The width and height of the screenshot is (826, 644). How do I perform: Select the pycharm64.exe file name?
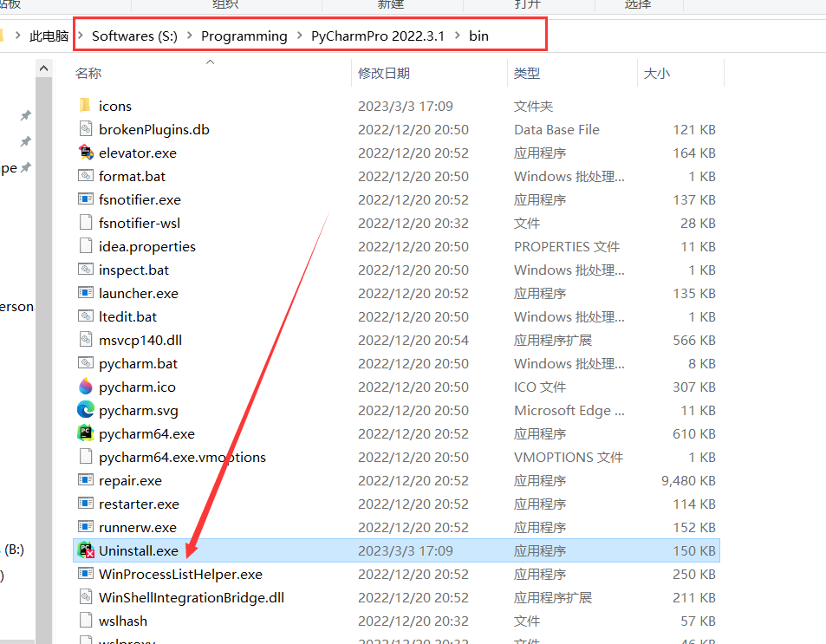147,433
